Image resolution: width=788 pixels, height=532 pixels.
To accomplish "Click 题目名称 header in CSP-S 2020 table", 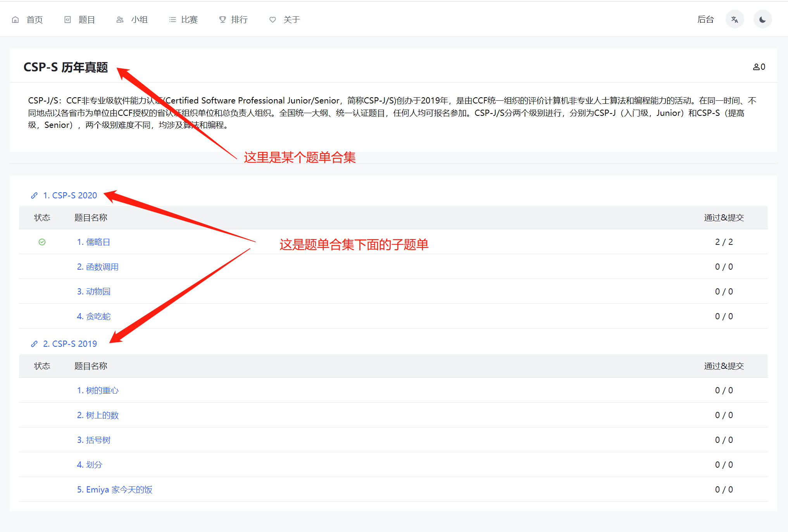I will pyautogui.click(x=91, y=218).
